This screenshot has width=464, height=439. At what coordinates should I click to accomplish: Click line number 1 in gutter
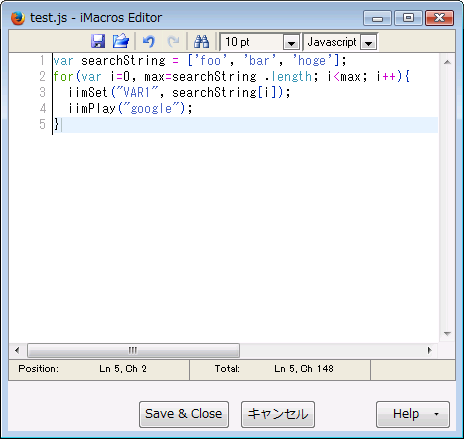[42, 61]
